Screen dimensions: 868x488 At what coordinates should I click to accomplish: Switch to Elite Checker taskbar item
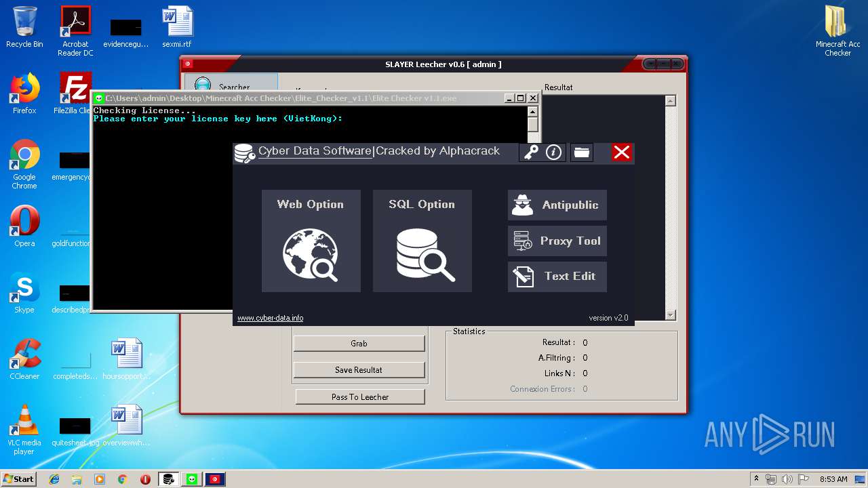(192, 479)
